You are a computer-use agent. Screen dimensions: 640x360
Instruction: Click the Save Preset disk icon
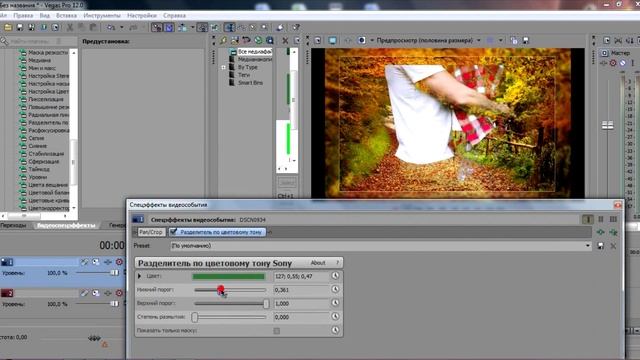point(600,246)
